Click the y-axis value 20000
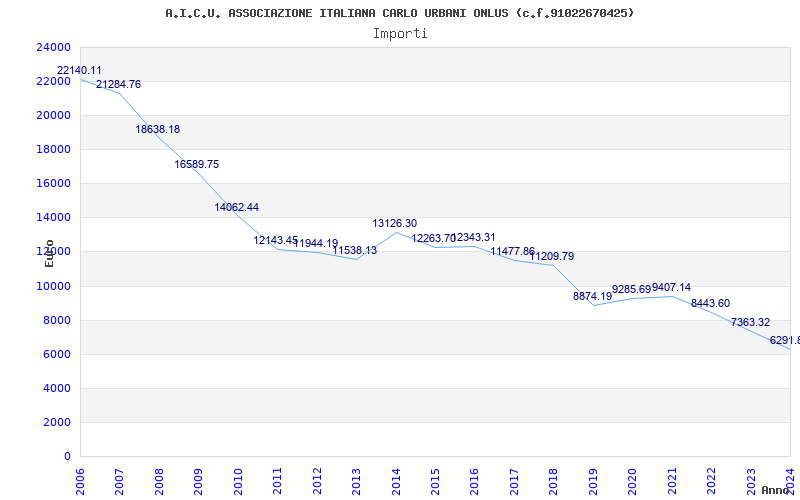This screenshot has height=500, width=800. [x=54, y=115]
